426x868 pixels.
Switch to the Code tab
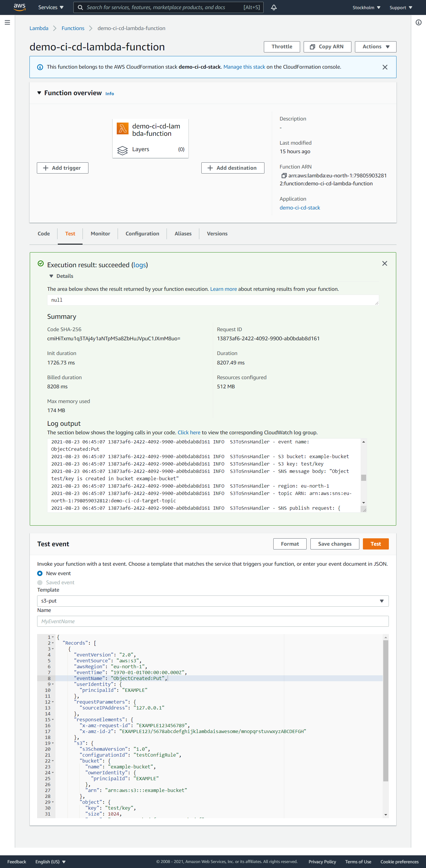point(44,234)
